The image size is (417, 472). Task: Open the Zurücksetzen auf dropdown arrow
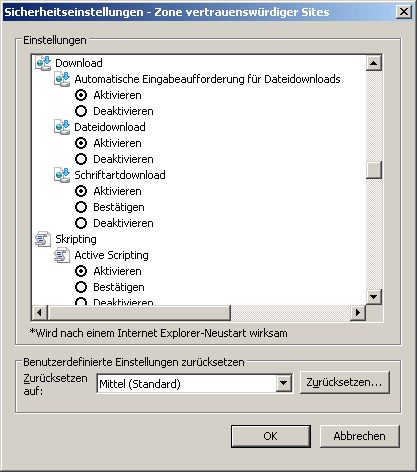(x=284, y=383)
